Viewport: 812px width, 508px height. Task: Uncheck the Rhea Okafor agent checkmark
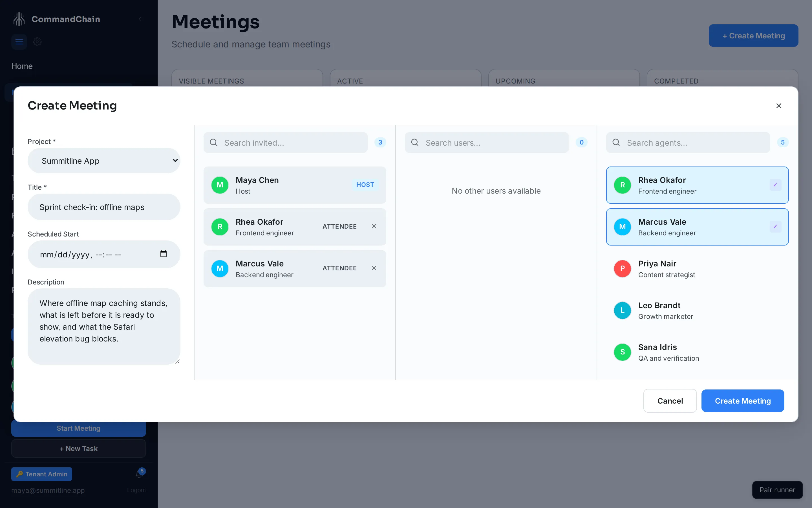pos(775,185)
